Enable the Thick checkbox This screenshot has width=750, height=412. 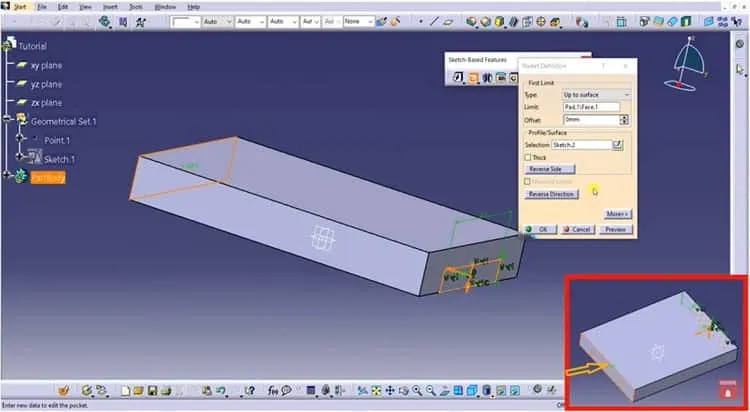pyautogui.click(x=528, y=157)
